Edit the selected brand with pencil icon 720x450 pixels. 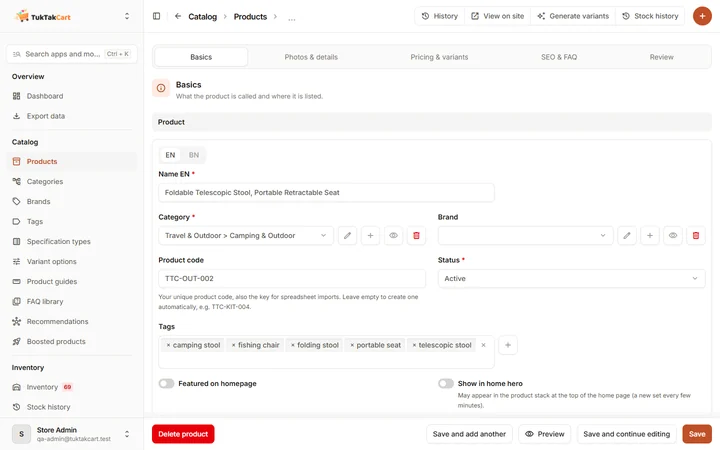pos(627,236)
